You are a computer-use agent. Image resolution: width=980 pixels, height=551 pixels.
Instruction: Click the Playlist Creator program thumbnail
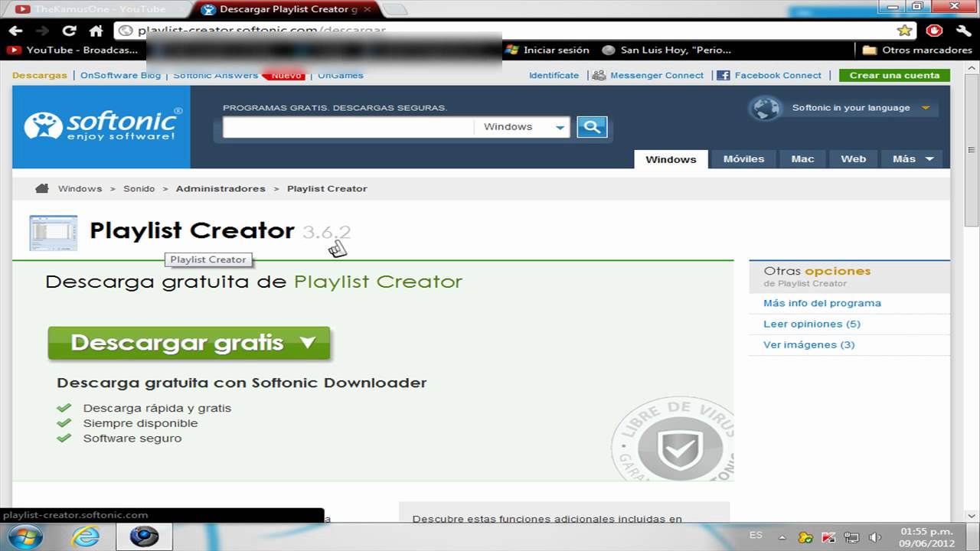click(x=54, y=233)
